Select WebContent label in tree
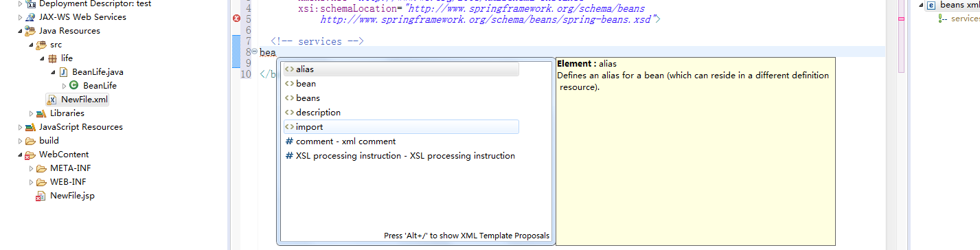This screenshot has height=250, width=980. pos(64,155)
